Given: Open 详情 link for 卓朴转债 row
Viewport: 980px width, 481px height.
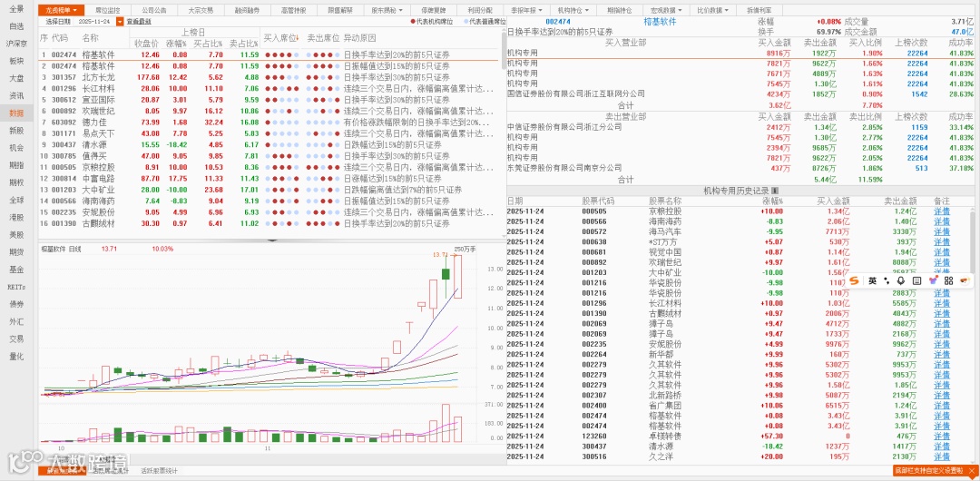Looking at the screenshot, I should (x=941, y=437).
